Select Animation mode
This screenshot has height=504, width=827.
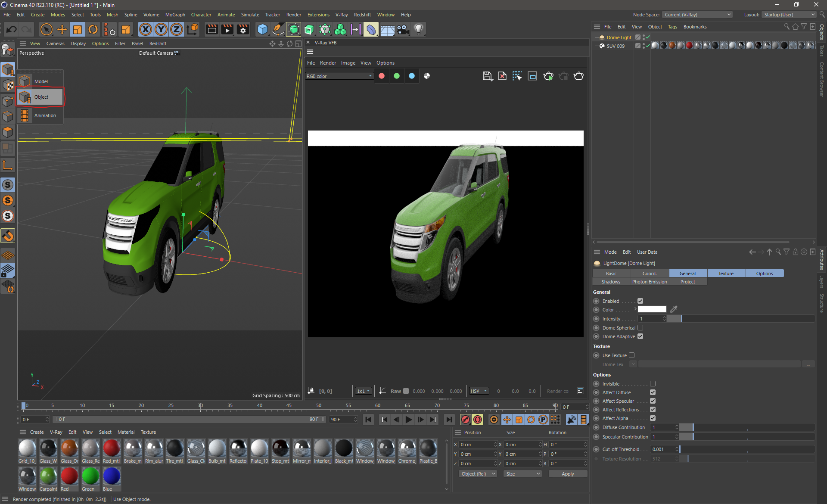click(40, 115)
